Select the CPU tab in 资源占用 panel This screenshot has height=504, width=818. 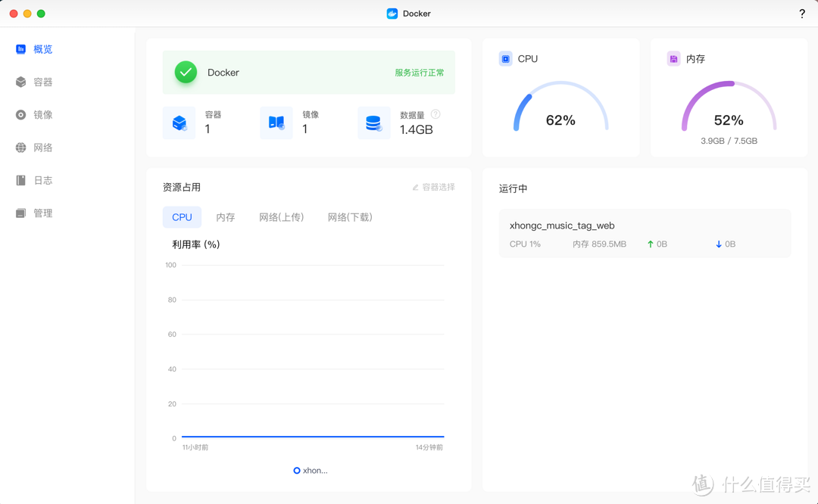coord(182,216)
